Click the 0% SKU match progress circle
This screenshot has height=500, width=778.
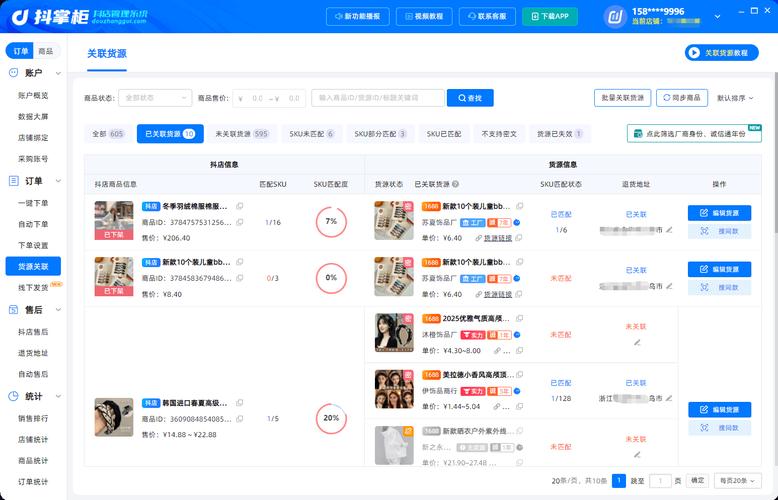pyautogui.click(x=331, y=278)
